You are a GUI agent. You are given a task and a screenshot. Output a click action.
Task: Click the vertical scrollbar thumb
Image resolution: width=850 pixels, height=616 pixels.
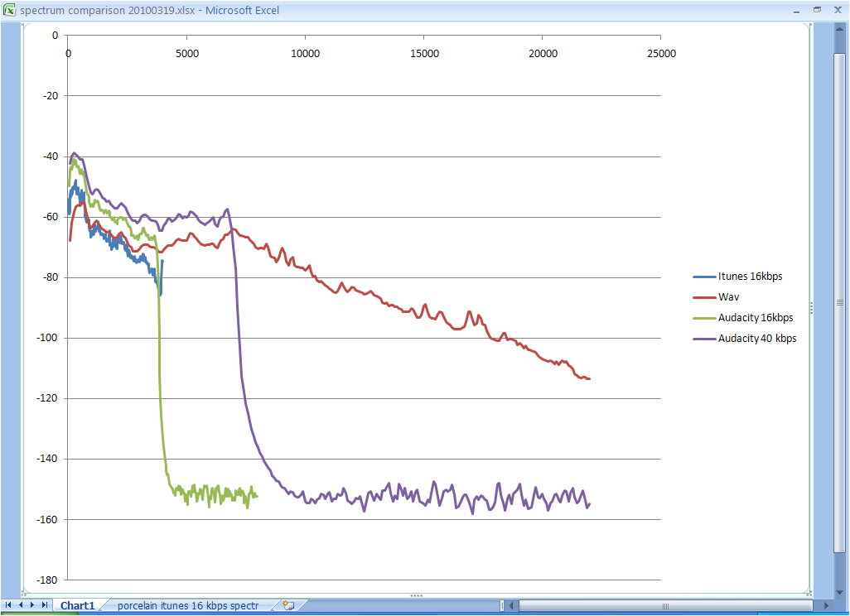(840, 302)
